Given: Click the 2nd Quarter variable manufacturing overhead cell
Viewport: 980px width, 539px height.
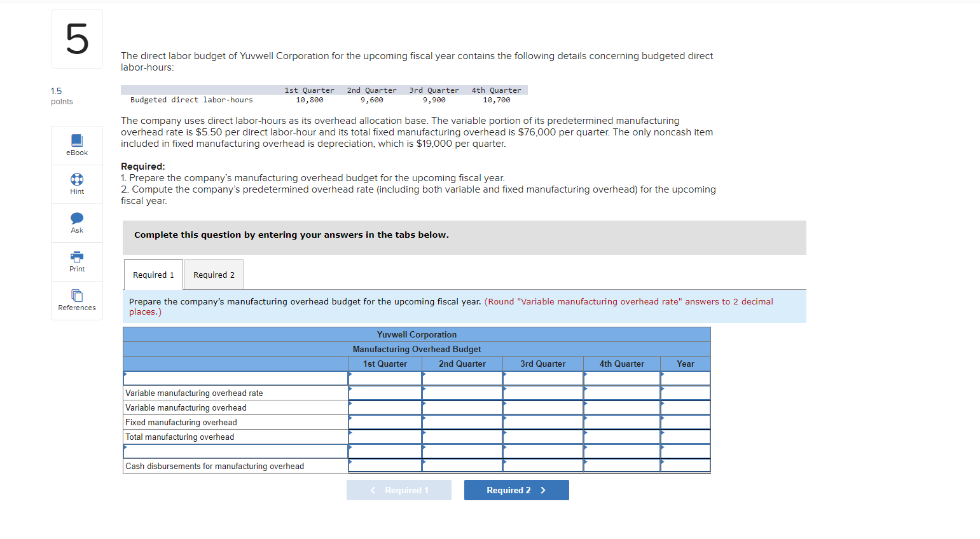Looking at the screenshot, I should coord(462,407).
